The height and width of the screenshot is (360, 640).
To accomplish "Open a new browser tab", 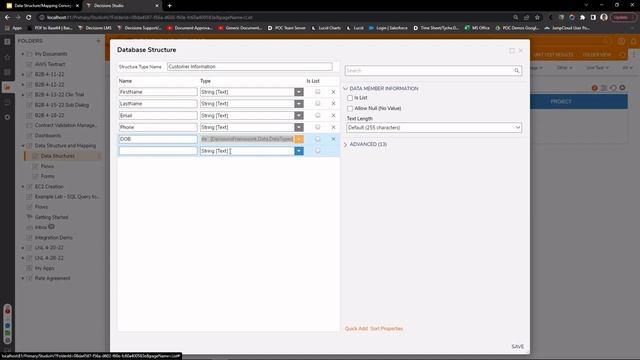I will coord(169,6).
